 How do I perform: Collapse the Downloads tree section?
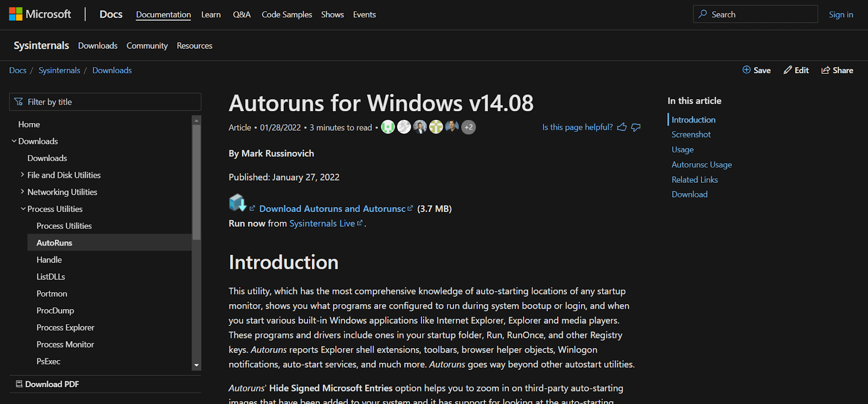[14, 141]
